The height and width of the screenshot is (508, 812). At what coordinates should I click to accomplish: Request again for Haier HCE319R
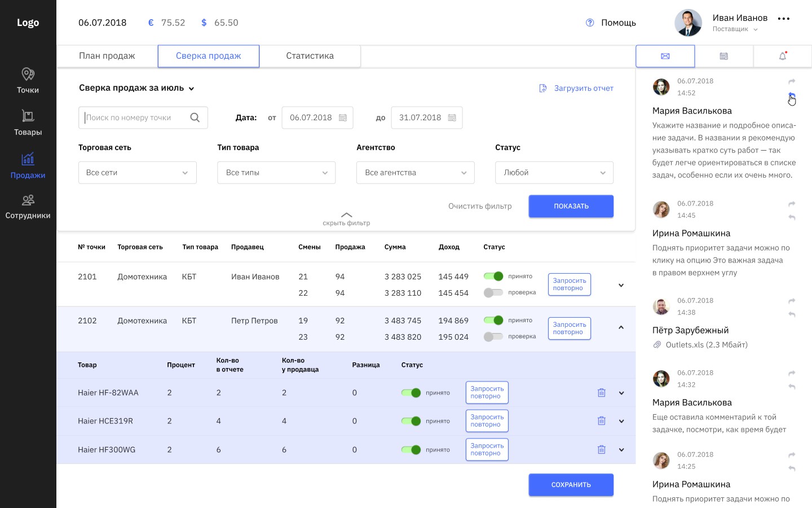click(487, 421)
